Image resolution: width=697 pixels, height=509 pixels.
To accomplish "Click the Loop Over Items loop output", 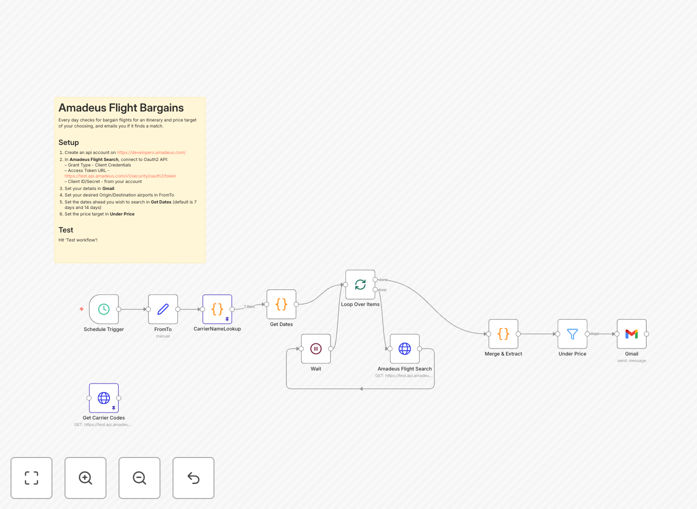I will (375, 289).
